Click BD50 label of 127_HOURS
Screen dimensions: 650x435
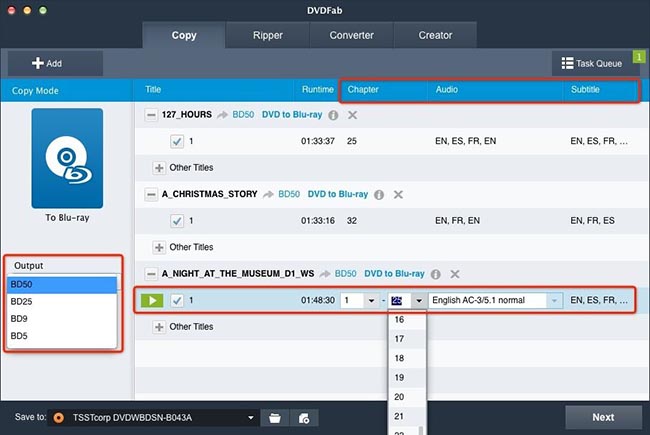pos(243,115)
